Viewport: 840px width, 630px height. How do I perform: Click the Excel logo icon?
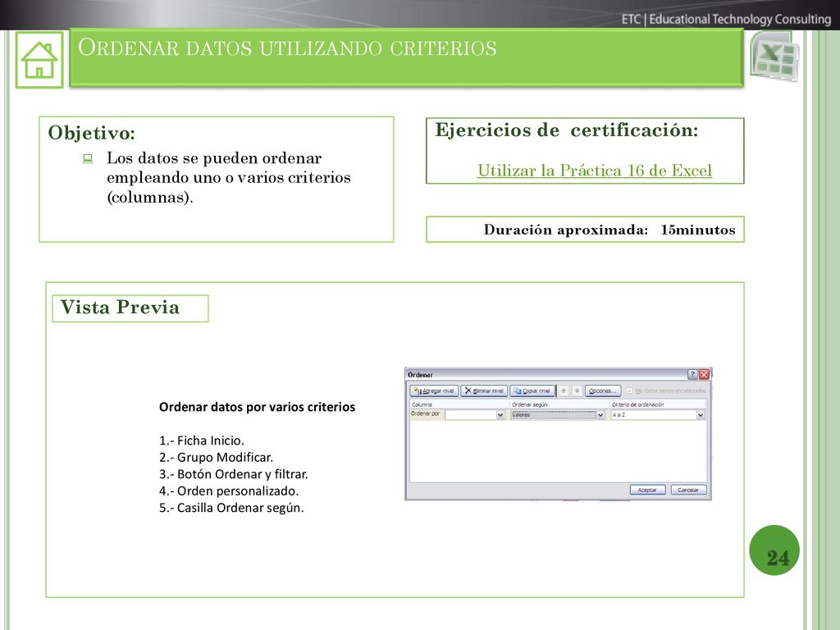pos(774,57)
